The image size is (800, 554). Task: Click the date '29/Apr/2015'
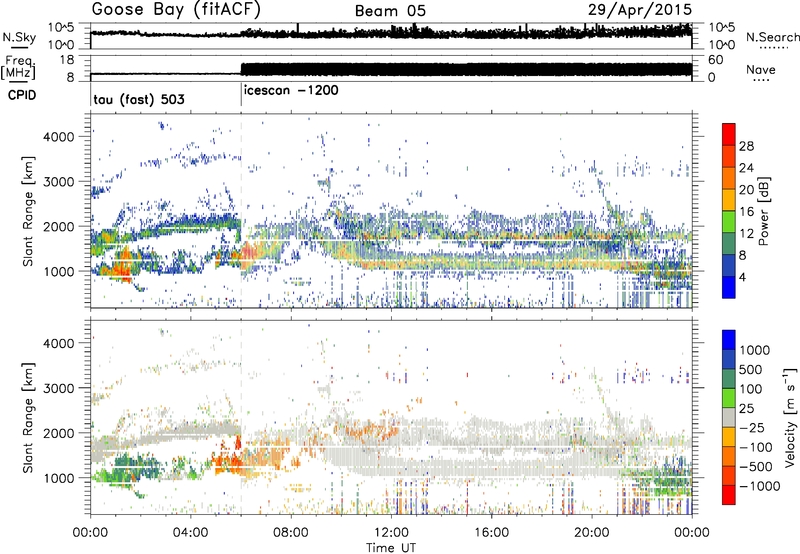click(x=640, y=10)
